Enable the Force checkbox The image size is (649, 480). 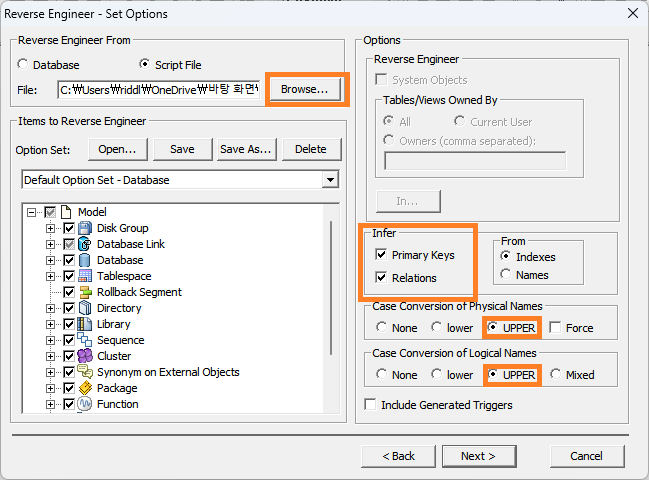pos(555,328)
